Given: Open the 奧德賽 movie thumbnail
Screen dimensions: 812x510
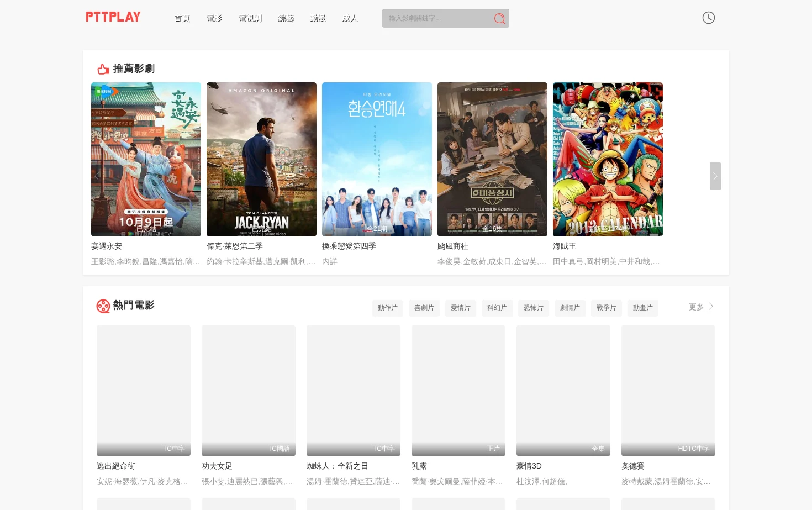Looking at the screenshot, I should (668, 391).
